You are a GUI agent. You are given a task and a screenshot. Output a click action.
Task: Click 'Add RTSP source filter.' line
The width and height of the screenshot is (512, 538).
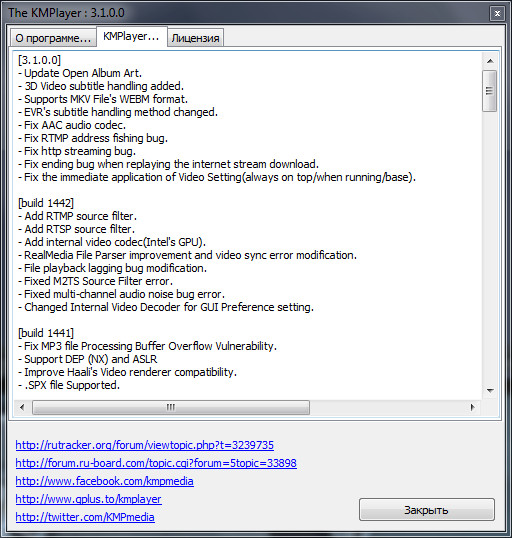click(x=76, y=229)
